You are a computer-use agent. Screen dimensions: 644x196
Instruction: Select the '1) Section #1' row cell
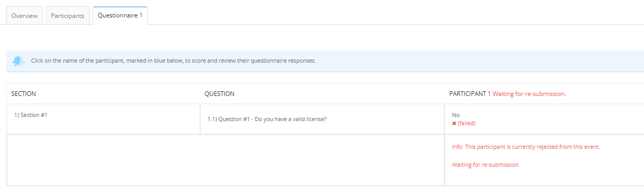point(103,119)
